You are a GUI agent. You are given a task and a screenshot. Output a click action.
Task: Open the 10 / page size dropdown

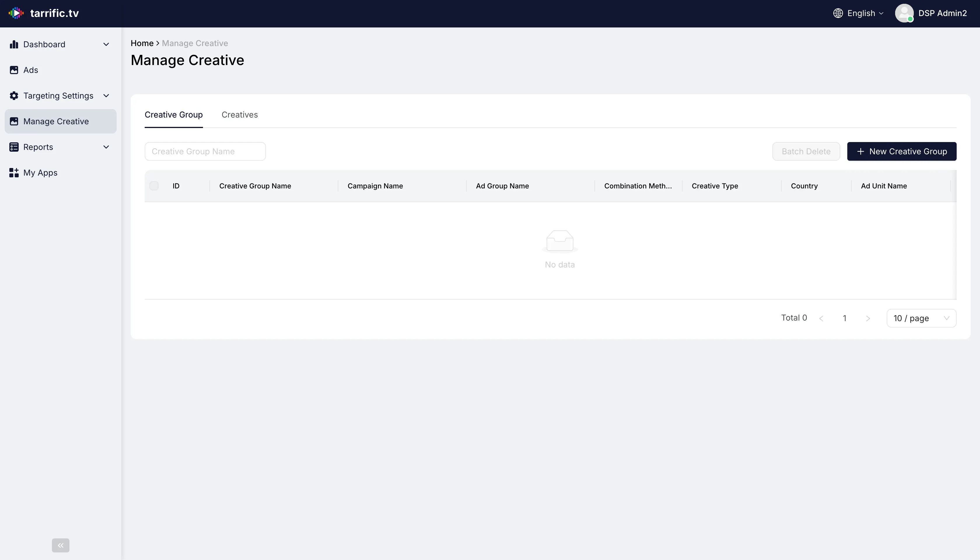[922, 318]
